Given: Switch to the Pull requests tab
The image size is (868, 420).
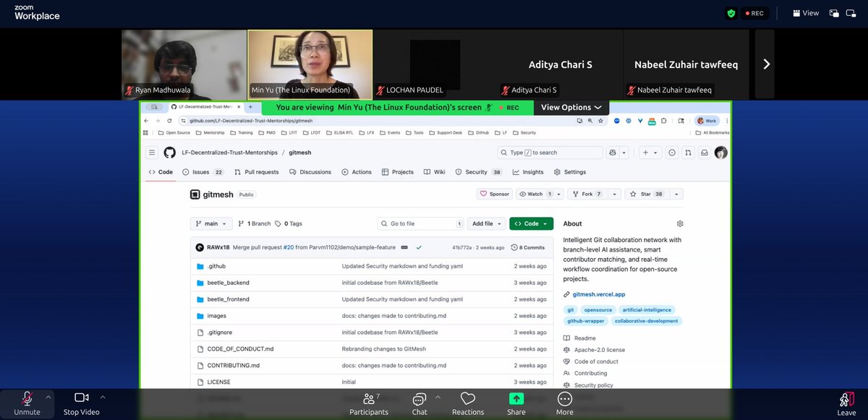Looking at the screenshot, I should [x=257, y=172].
